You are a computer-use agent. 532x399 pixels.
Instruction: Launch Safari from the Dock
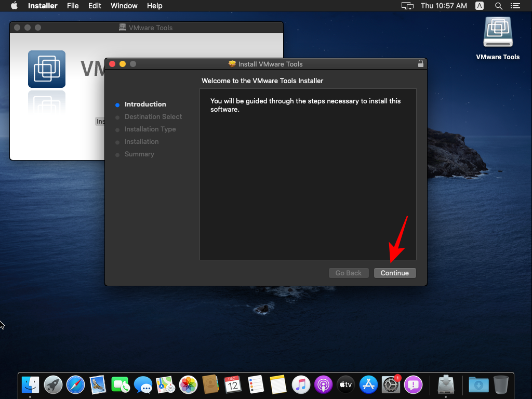pyautogui.click(x=76, y=385)
